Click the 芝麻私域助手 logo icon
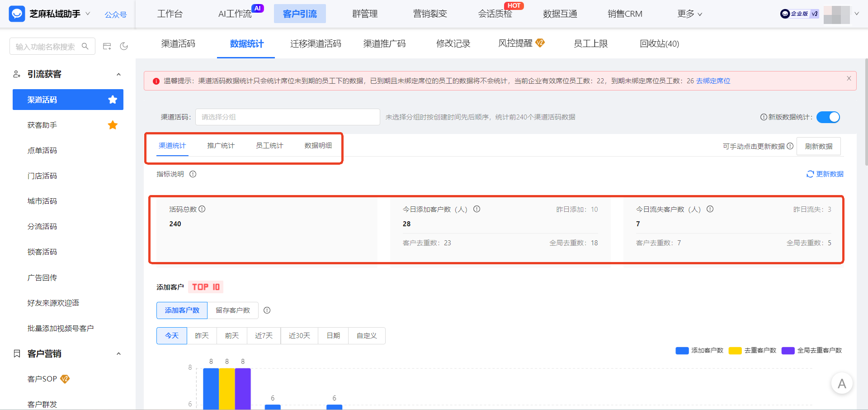The height and width of the screenshot is (410, 868). point(17,14)
